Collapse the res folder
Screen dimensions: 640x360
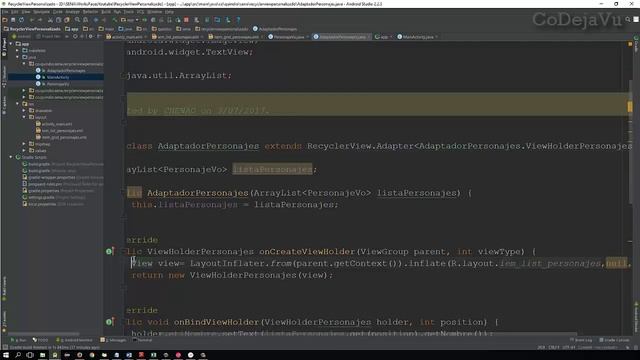point(18,104)
